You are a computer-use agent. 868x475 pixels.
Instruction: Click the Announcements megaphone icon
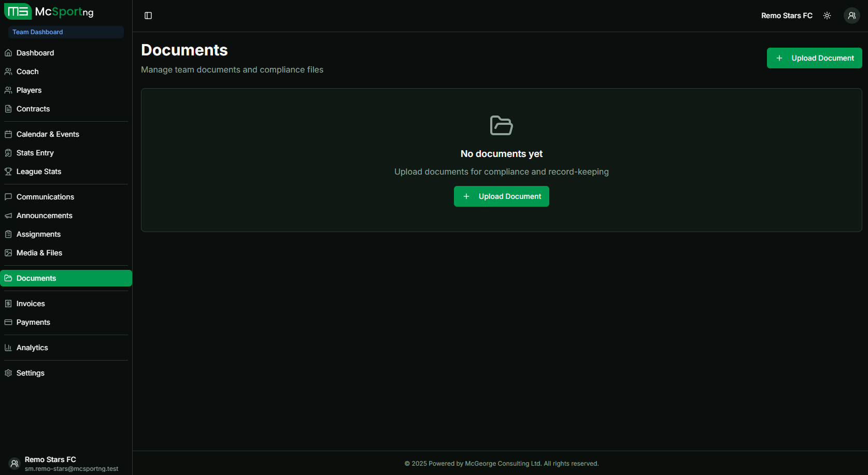pos(8,215)
